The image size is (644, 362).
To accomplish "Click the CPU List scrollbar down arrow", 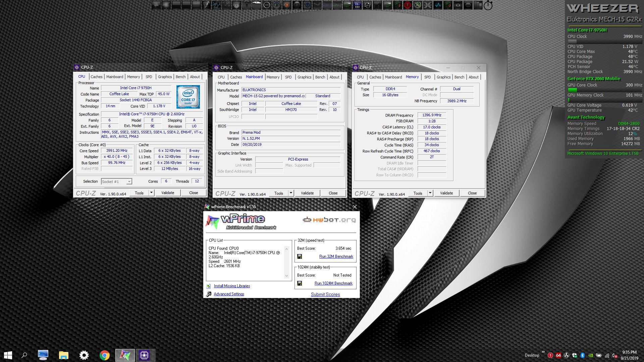I will [286, 276].
